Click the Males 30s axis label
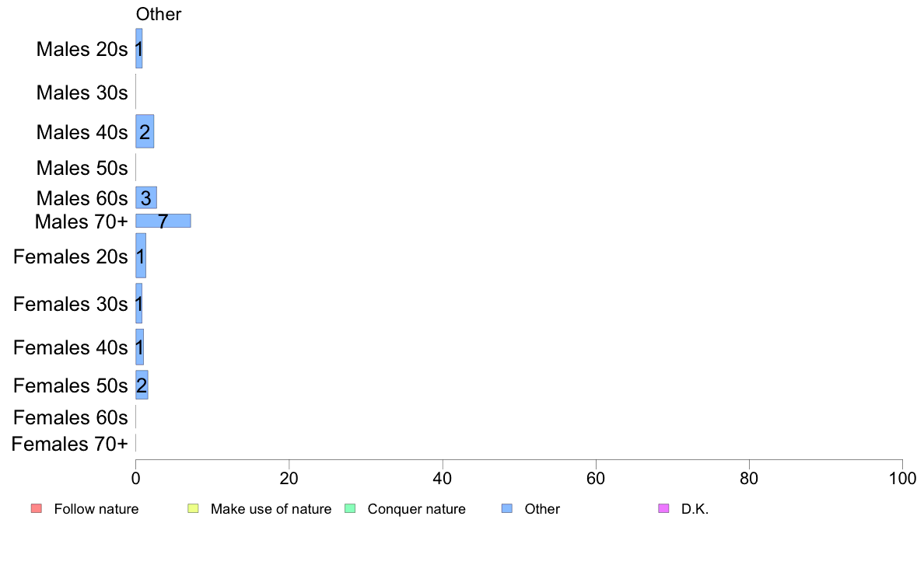The height and width of the screenshot is (572, 924). click(x=82, y=92)
